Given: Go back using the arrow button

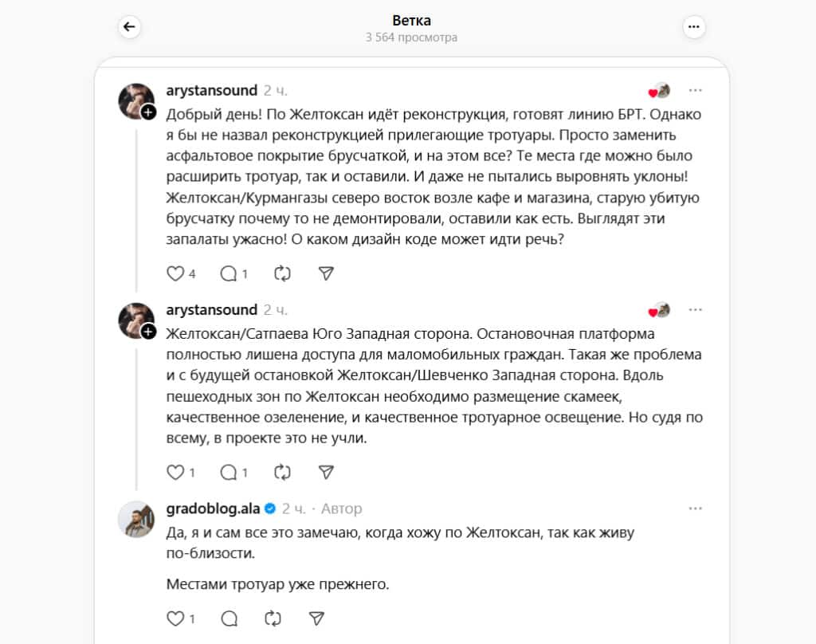Looking at the screenshot, I should click(x=129, y=26).
